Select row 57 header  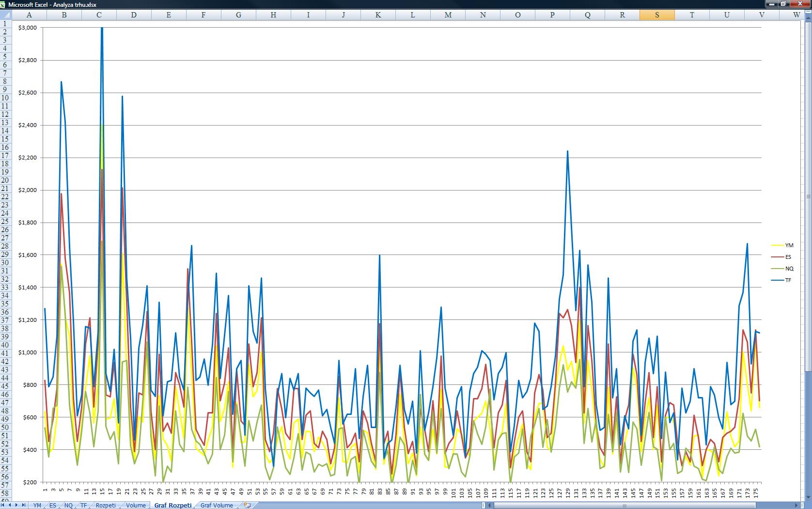[6, 485]
